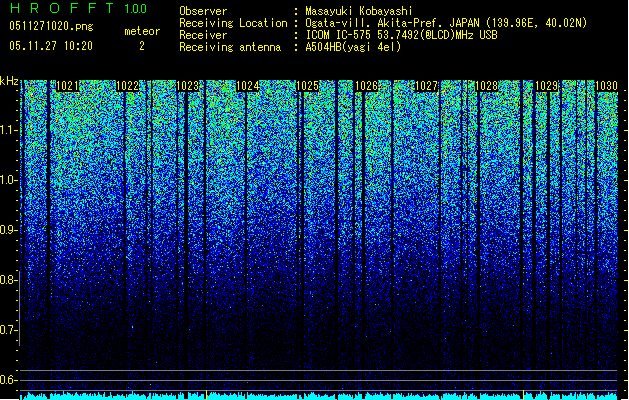
Task: Click the 1022 time marker label
Action: click(x=128, y=86)
